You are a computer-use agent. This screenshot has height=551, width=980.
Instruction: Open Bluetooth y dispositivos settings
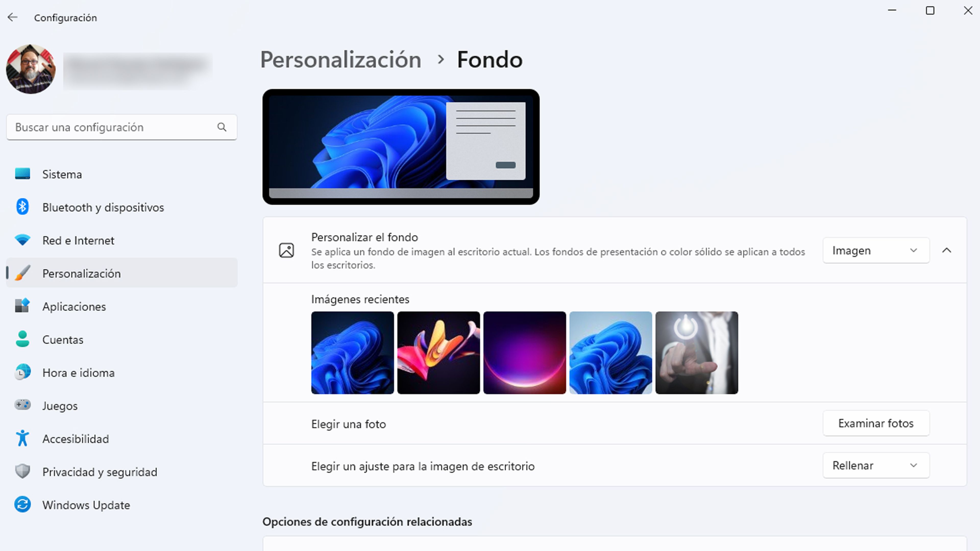[x=104, y=207]
